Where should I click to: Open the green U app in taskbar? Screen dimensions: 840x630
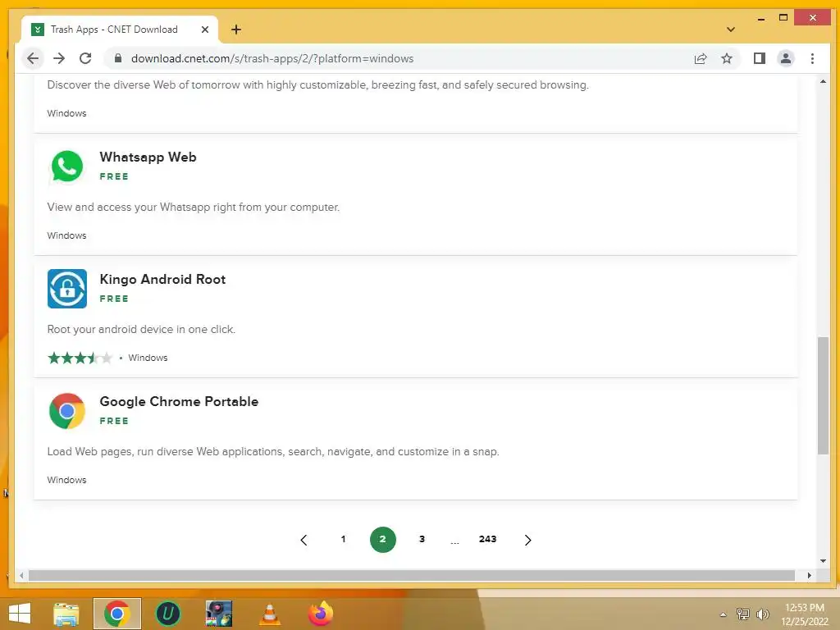point(168,614)
